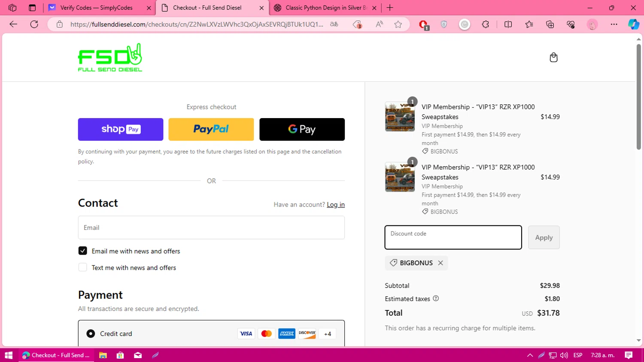Click the 7:28 a. m. clock

click(603, 355)
